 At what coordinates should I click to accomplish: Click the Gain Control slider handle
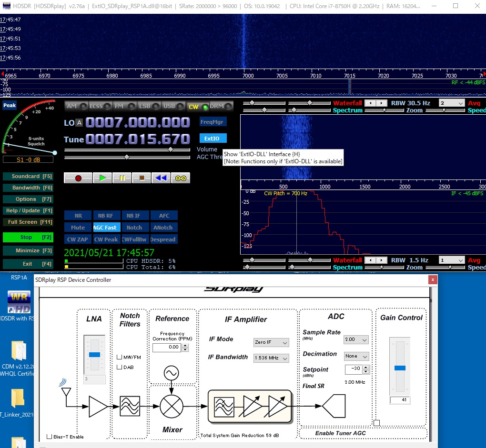click(400, 368)
